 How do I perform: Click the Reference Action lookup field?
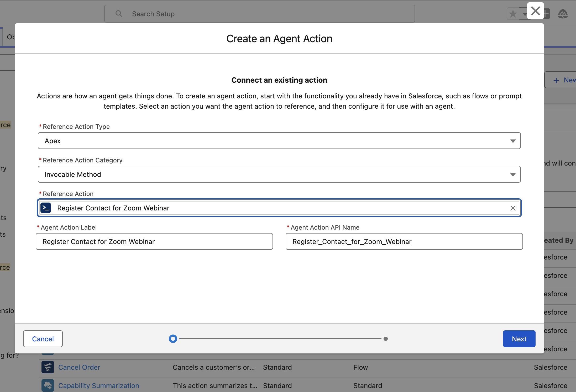279,208
